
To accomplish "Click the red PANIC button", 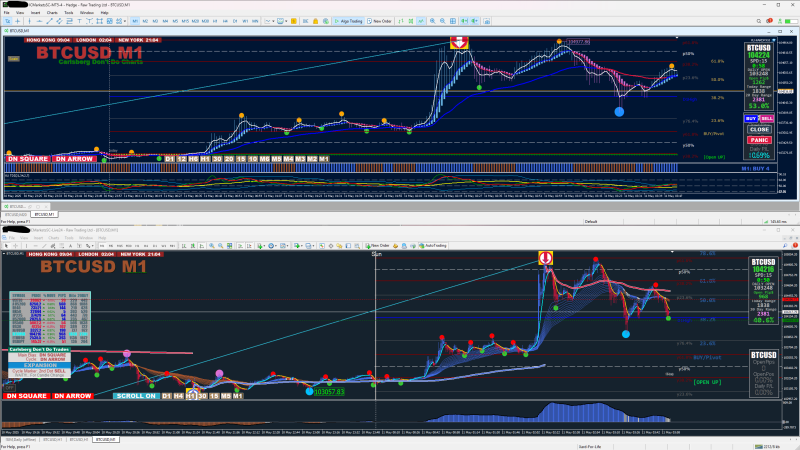I will coord(759,140).
